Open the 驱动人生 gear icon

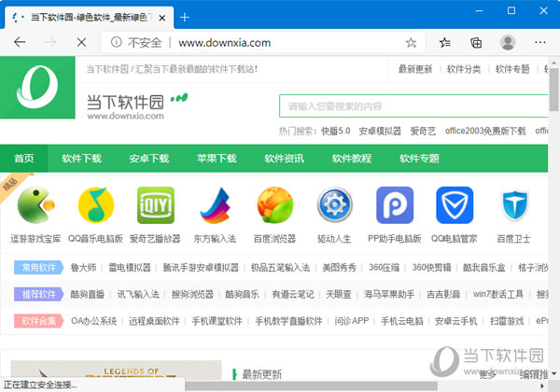coord(335,205)
